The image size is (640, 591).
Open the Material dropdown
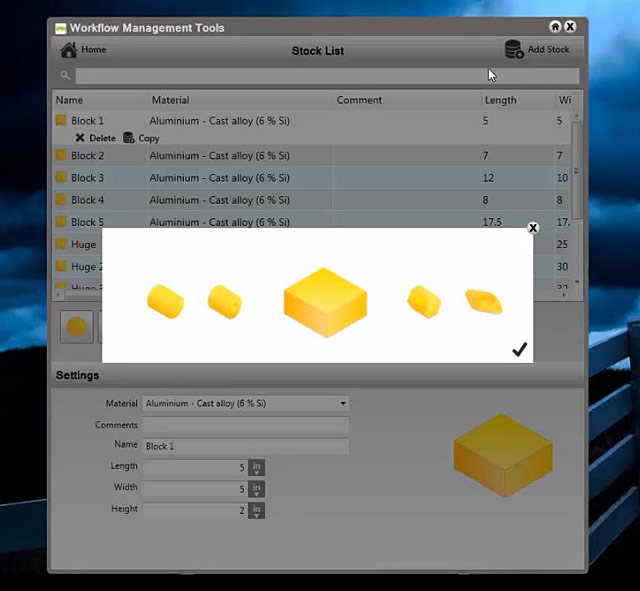coord(246,403)
